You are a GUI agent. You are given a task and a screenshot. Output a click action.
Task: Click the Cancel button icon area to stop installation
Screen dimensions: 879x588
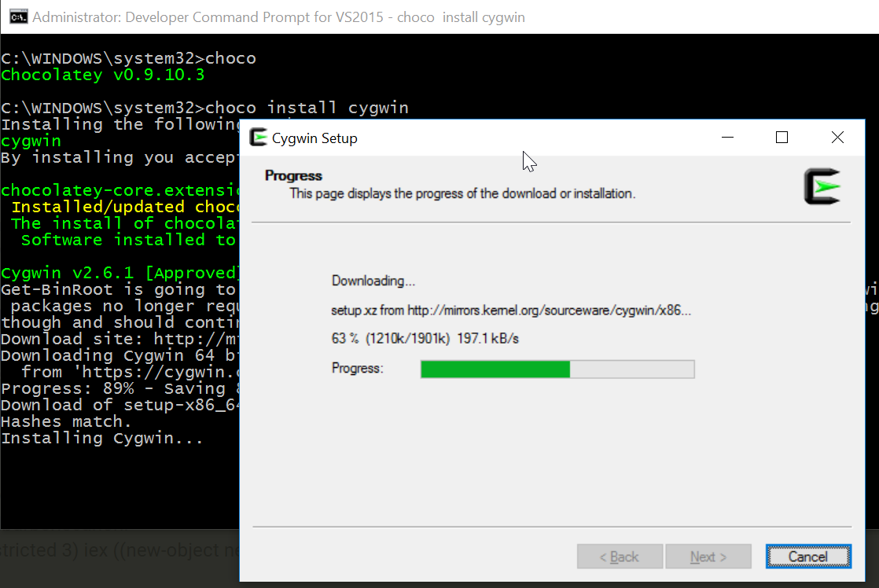point(808,556)
